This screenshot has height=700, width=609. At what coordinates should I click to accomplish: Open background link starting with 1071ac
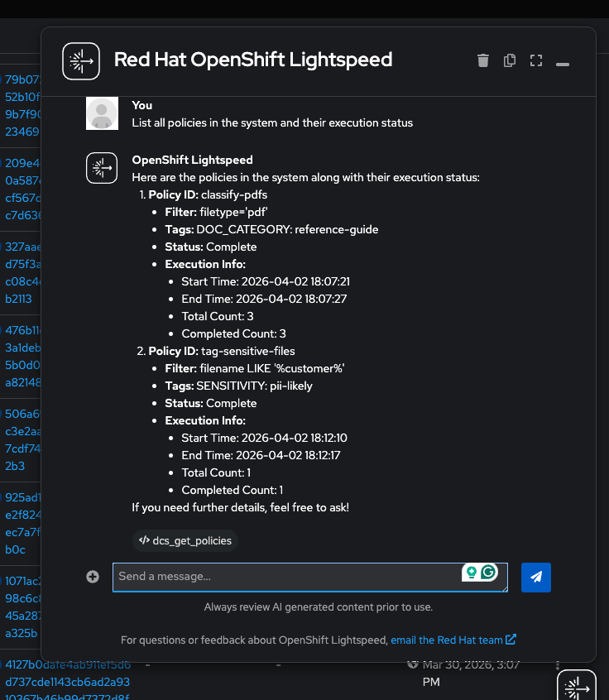click(22, 607)
